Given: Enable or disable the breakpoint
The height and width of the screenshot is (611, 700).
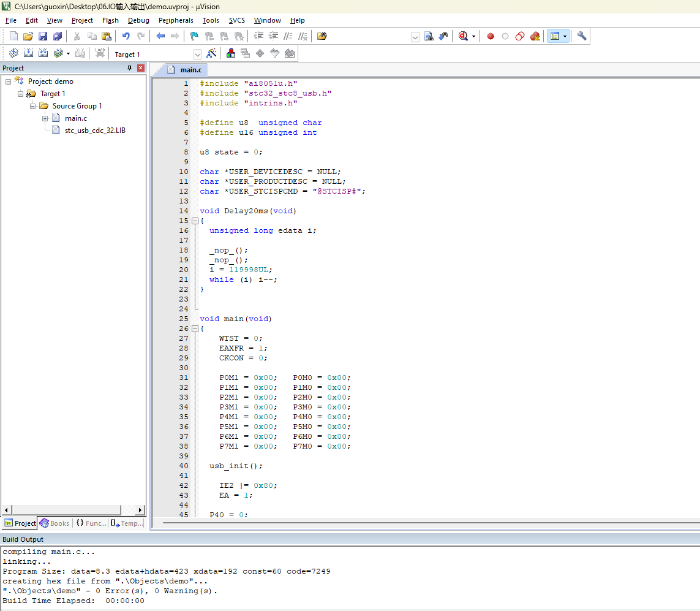Looking at the screenshot, I should click(x=505, y=36).
